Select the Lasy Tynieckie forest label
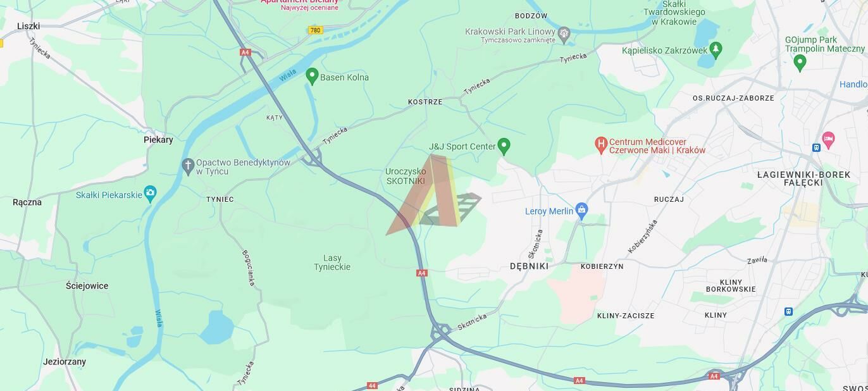Viewport: 868px width, 391px height. point(332,262)
